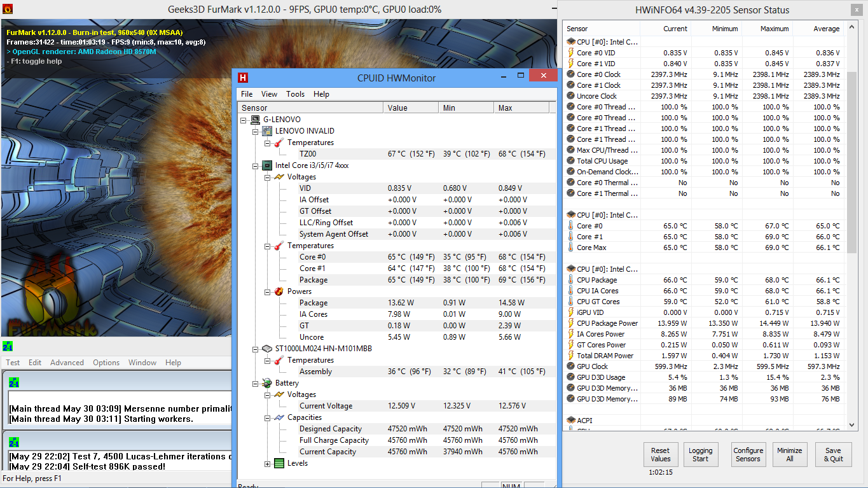The image size is (868, 488).
Task: Click the Intel Core i3/i5/i7 chip icon
Action: (x=267, y=165)
